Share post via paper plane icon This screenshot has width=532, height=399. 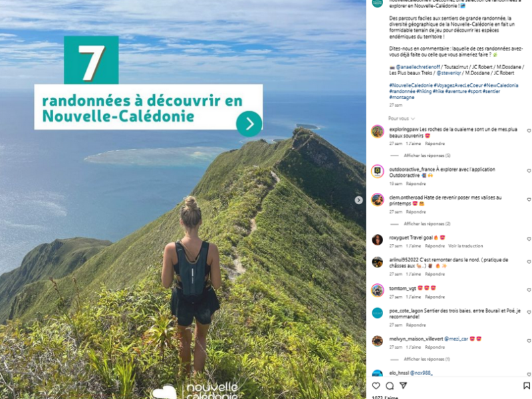click(403, 386)
